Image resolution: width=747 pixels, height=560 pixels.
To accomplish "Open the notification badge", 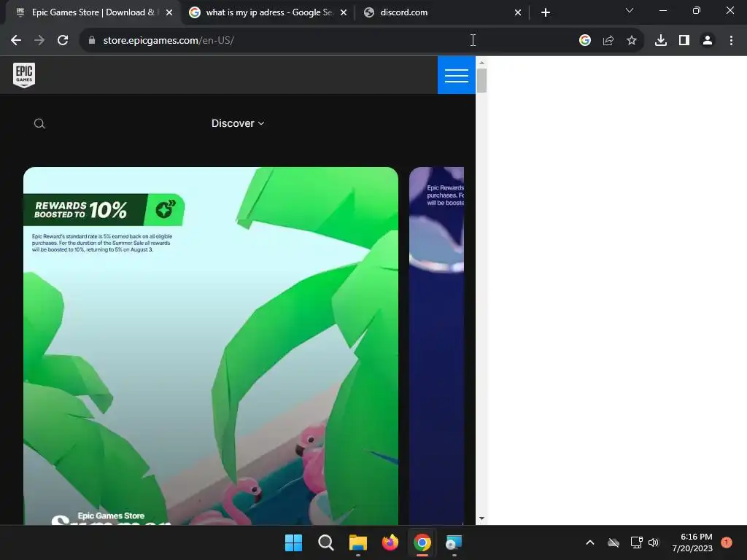I will pos(727,542).
